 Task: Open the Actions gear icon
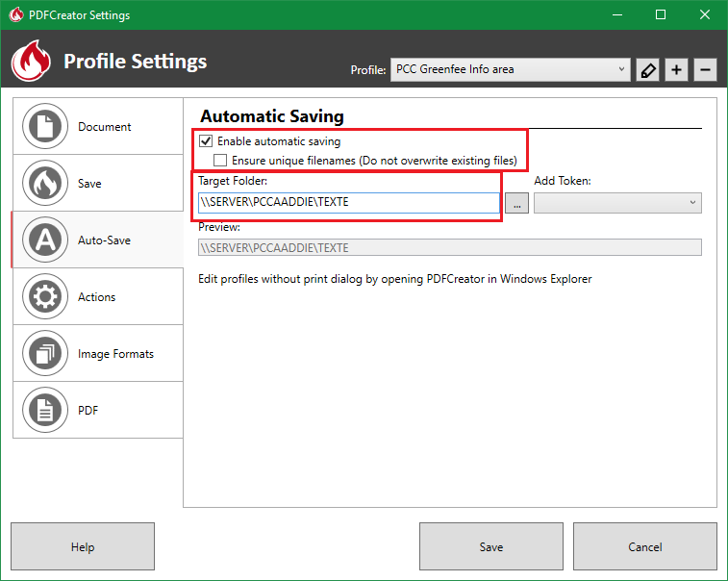[x=42, y=297]
